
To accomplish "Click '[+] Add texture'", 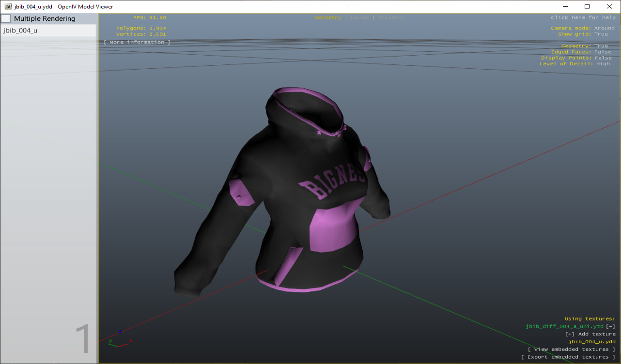I will pos(590,334).
